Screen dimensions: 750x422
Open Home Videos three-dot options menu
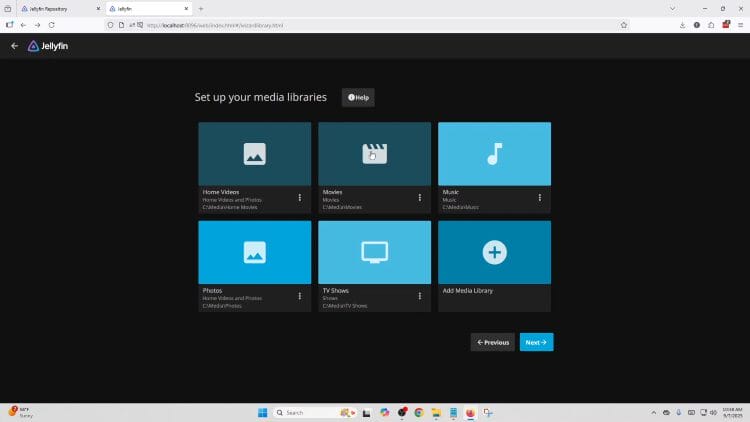point(299,198)
